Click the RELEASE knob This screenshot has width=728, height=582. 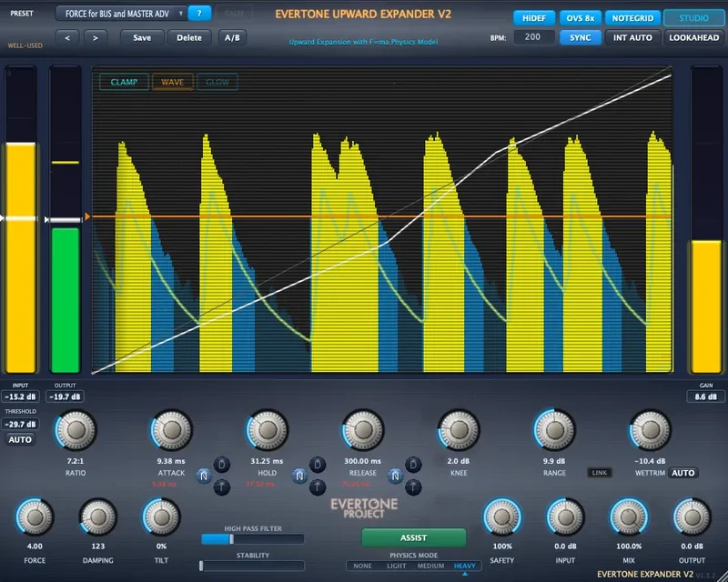click(x=362, y=430)
